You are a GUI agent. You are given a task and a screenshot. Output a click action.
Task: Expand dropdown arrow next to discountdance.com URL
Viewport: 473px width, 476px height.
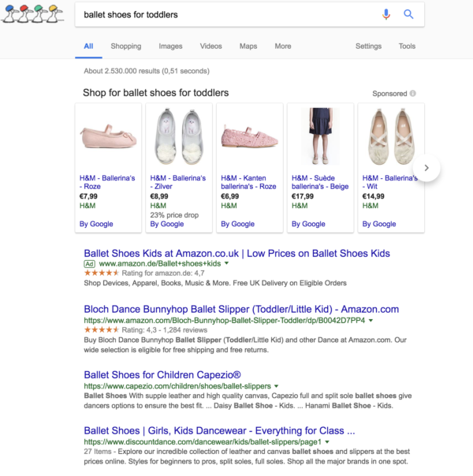tap(327, 441)
